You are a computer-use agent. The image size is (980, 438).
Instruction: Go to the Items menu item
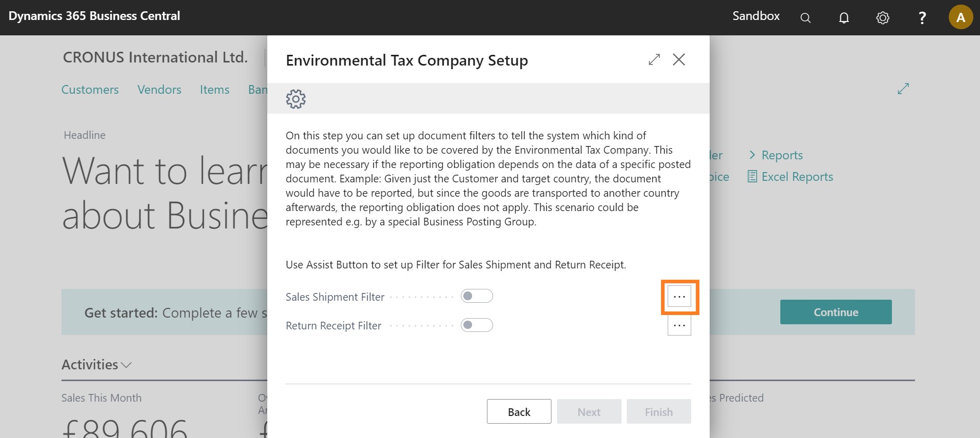[215, 90]
